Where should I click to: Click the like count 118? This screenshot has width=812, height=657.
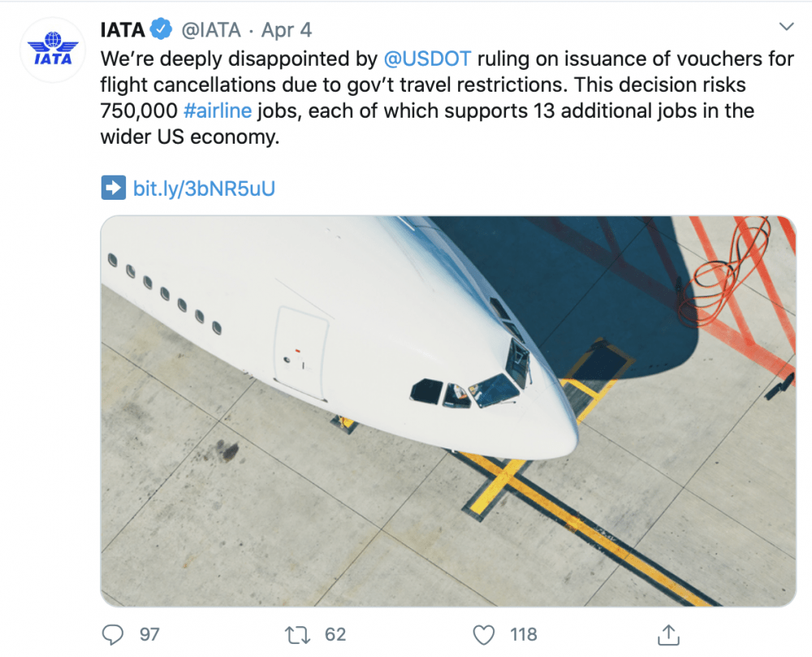click(x=524, y=635)
